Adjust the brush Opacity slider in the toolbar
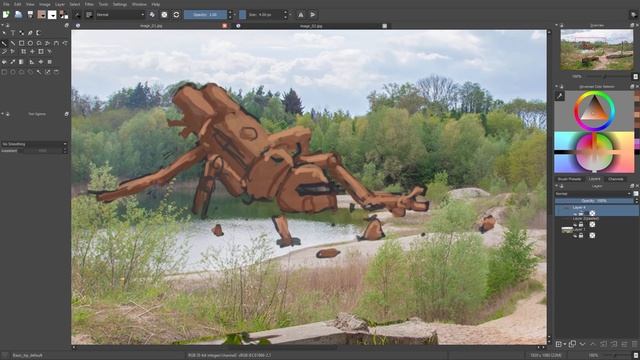The width and height of the screenshot is (640, 360). pyautogui.click(x=205, y=14)
